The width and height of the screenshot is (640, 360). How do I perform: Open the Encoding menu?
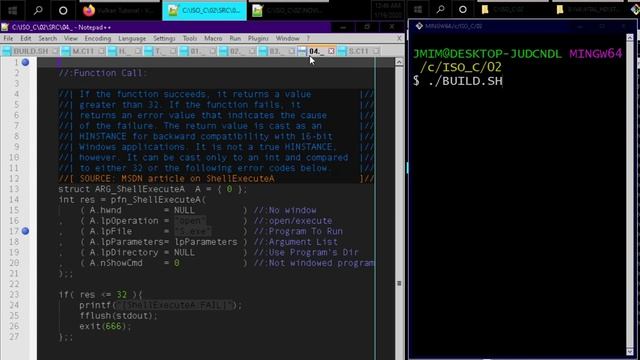pos(98,38)
